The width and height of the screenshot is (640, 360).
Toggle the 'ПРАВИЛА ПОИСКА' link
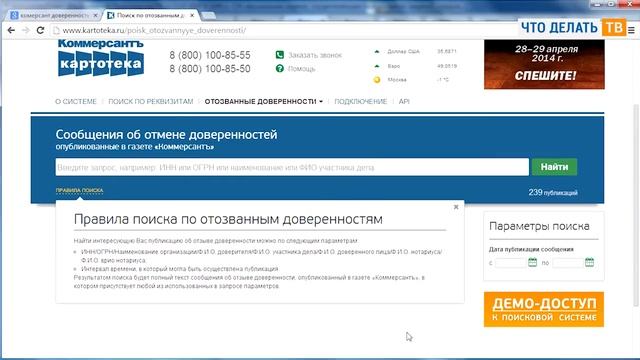[79, 191]
